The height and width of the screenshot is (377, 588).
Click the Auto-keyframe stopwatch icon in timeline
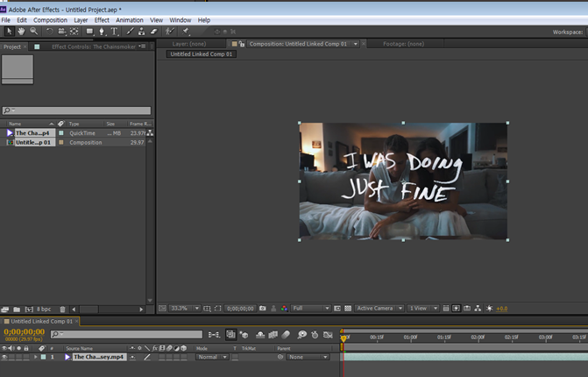pos(315,335)
